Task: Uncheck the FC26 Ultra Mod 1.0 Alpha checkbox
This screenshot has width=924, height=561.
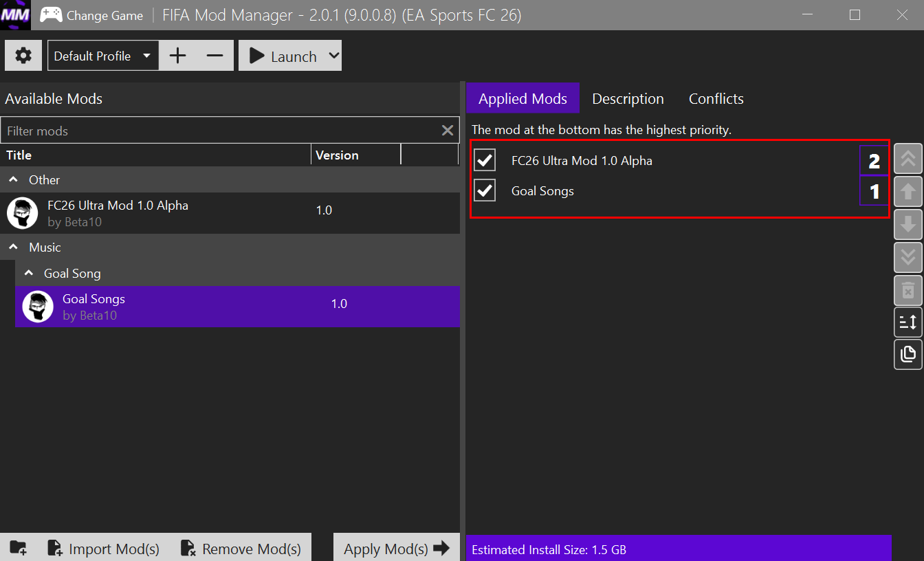Action: click(x=485, y=160)
